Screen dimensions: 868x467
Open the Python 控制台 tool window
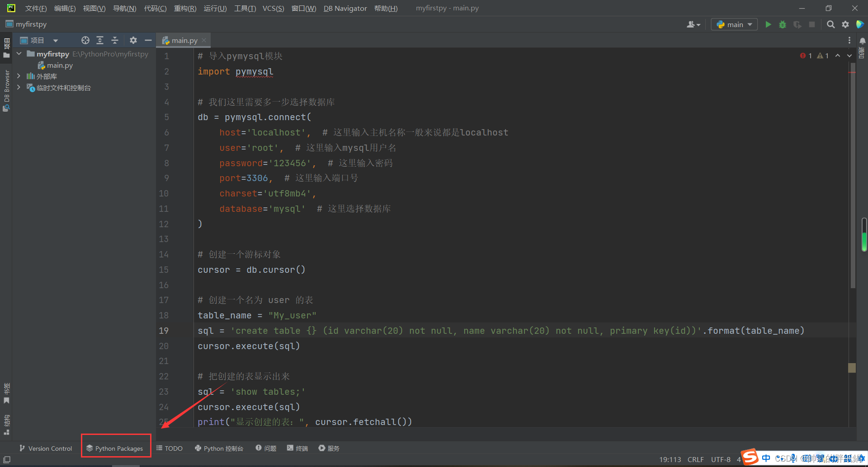(x=219, y=448)
